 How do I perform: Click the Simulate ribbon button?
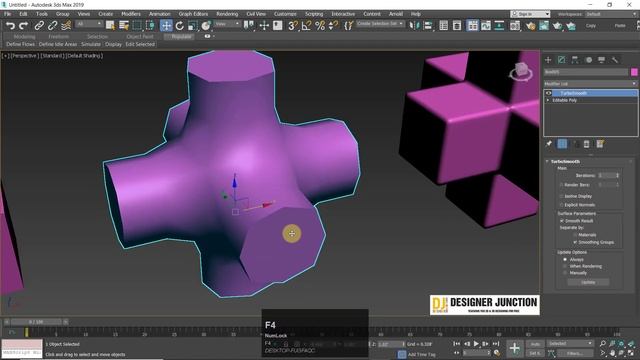(x=91, y=44)
